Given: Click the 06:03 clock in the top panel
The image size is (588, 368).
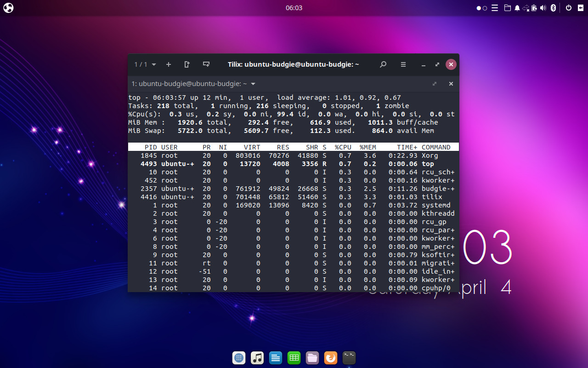Looking at the screenshot, I should 294,7.
